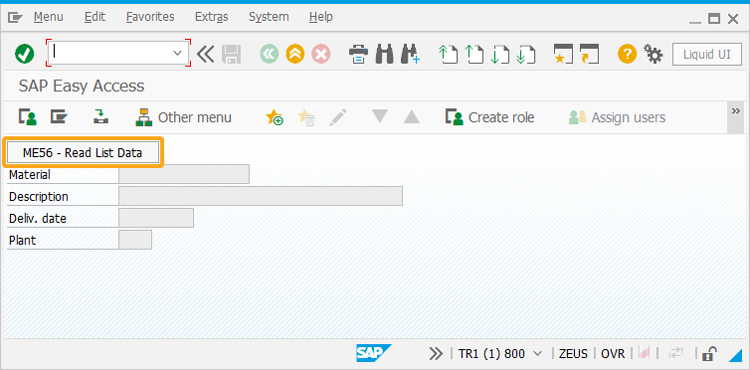
Task: Collapse the command field with the double-arrow
Action: click(x=205, y=54)
